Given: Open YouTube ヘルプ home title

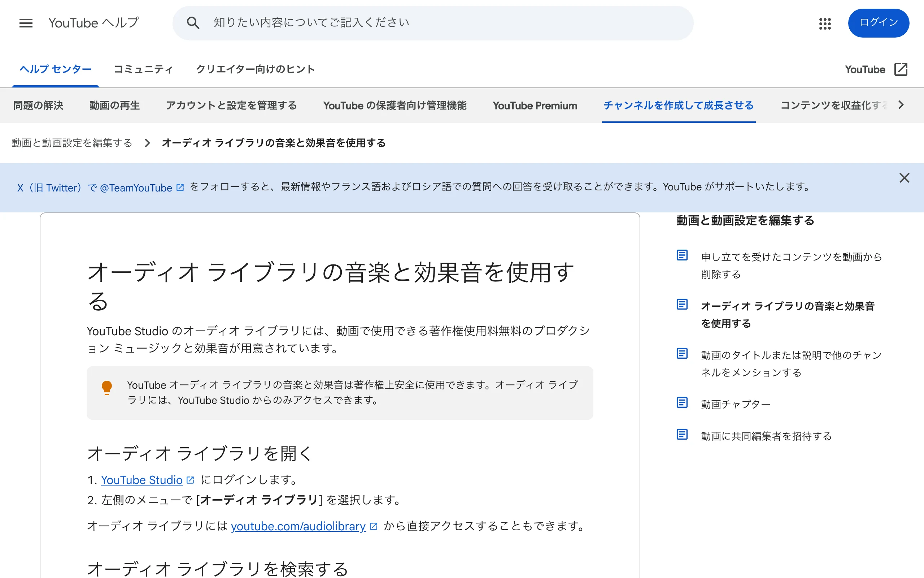Looking at the screenshot, I should click(93, 23).
